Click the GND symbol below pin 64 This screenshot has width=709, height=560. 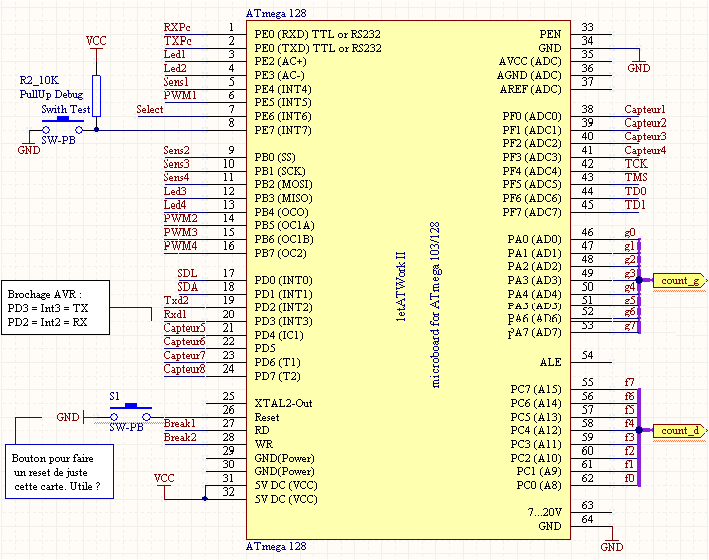coord(611,547)
